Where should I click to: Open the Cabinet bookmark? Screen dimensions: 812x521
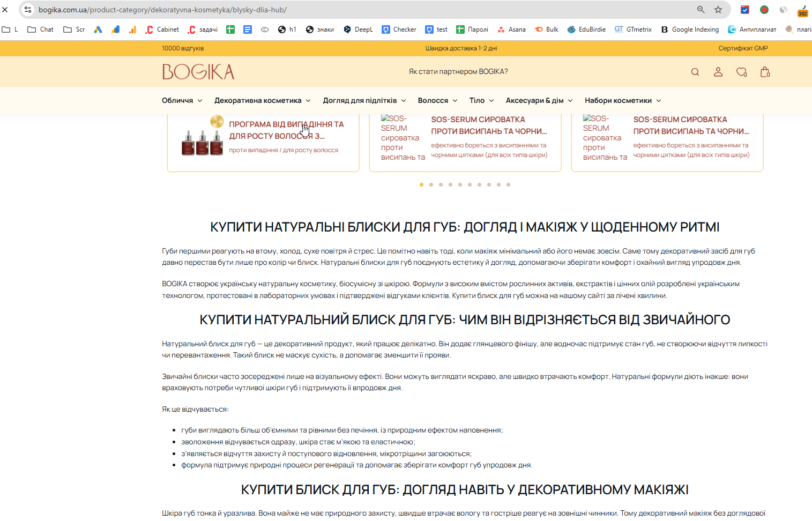[162, 29]
